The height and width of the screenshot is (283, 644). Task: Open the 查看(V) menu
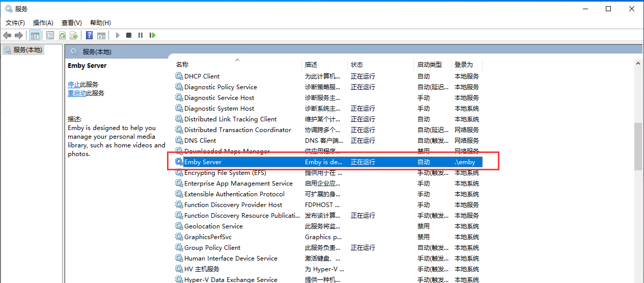point(72,23)
